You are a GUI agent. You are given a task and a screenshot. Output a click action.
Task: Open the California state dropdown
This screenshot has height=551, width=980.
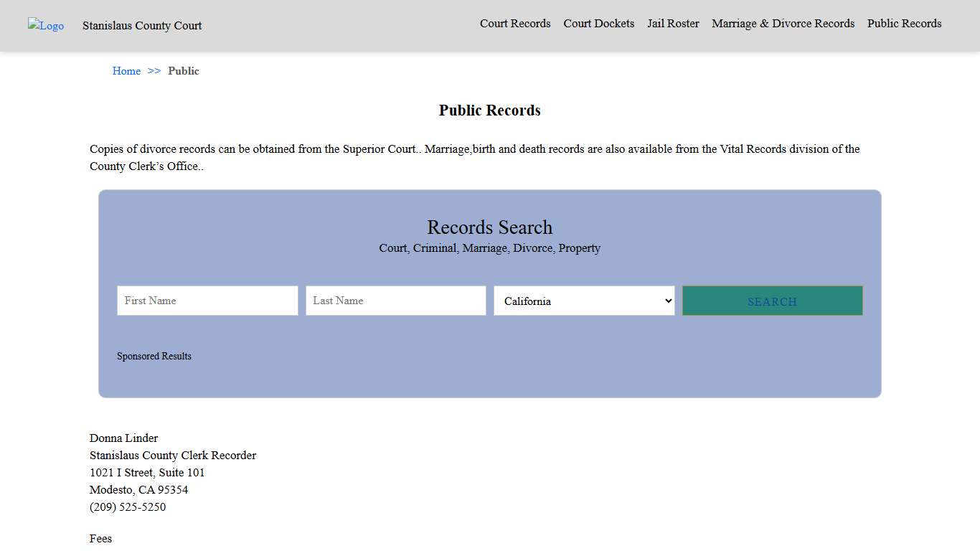tap(583, 301)
